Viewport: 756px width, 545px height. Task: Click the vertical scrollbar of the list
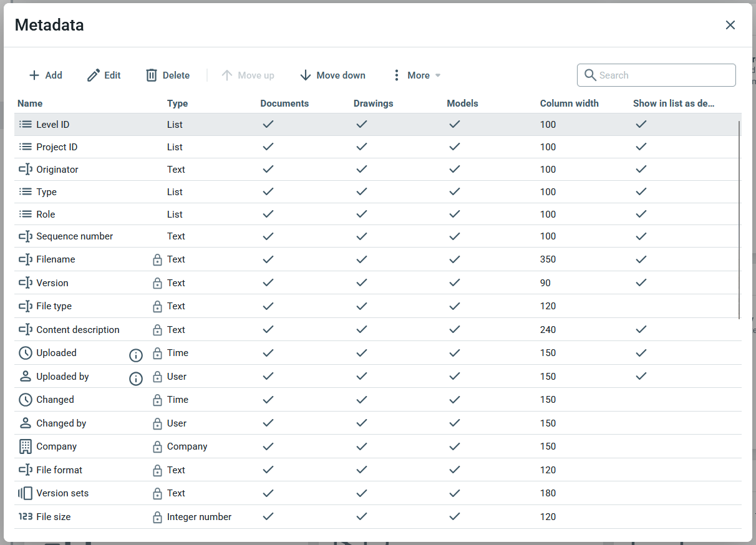pos(740,218)
